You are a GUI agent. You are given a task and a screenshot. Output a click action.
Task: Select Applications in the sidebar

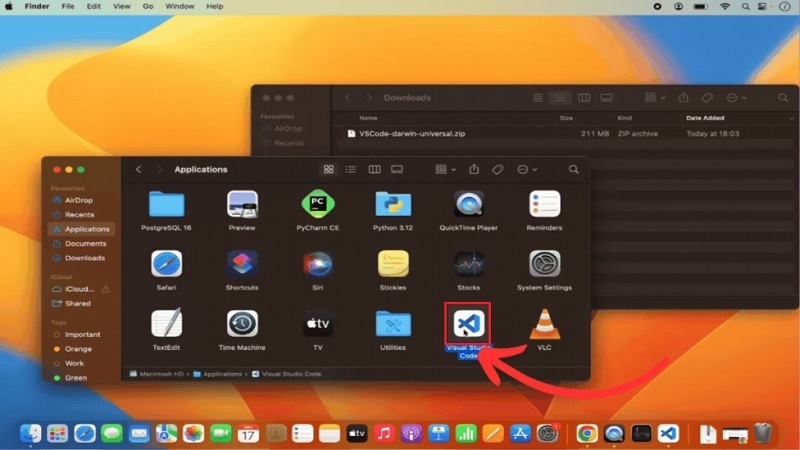tap(82, 229)
